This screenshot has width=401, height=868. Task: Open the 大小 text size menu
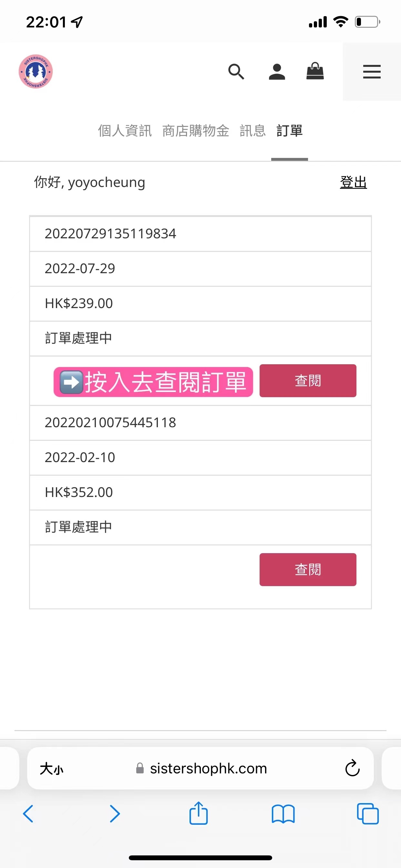tap(52, 769)
